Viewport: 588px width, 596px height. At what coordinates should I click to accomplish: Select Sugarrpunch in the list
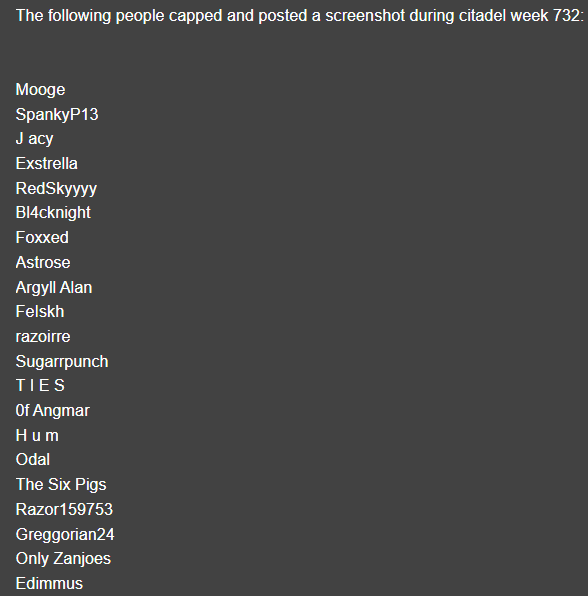[x=62, y=362]
